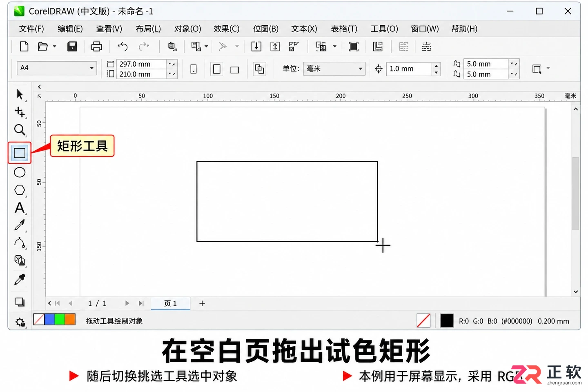The height and width of the screenshot is (392, 588).
Task: Open the page height 210.0 mm dropdown arrow
Action: (172, 74)
